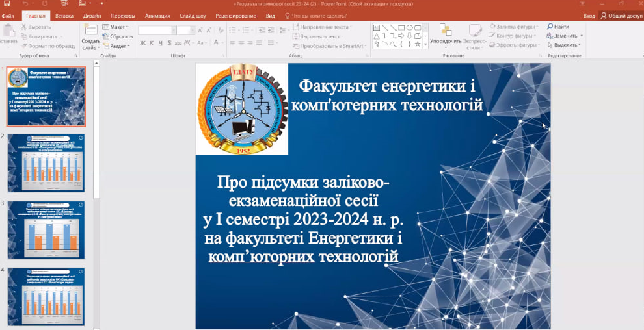
Task: Select the oval shape in shapes gallery
Action: [x=409, y=28]
